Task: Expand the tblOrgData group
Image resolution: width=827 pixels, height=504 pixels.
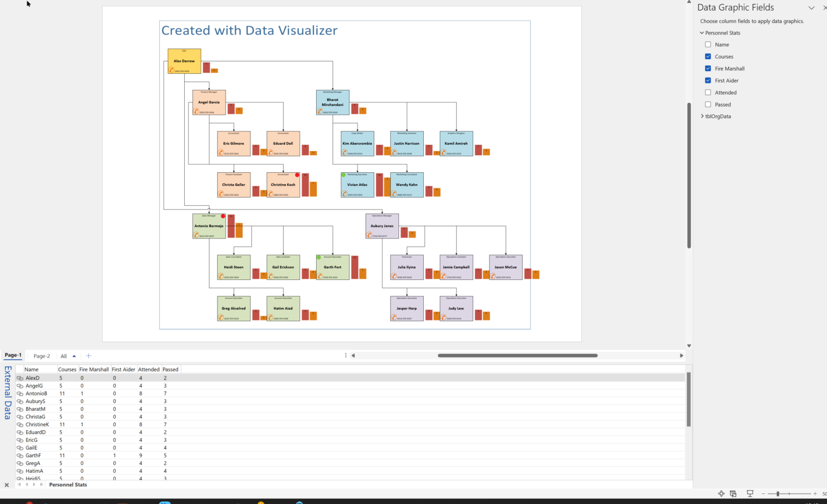Action: 702,116
